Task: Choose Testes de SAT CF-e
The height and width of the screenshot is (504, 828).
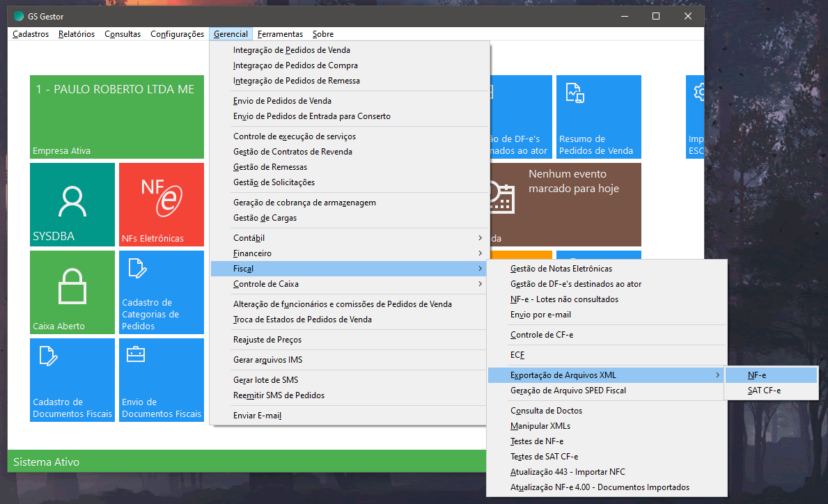Action: pos(606,457)
